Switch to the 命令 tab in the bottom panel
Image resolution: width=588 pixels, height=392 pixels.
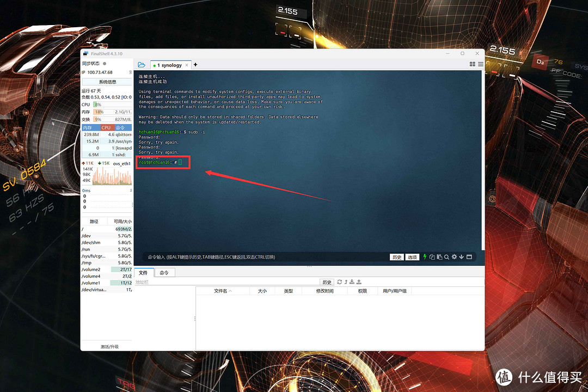coord(164,272)
